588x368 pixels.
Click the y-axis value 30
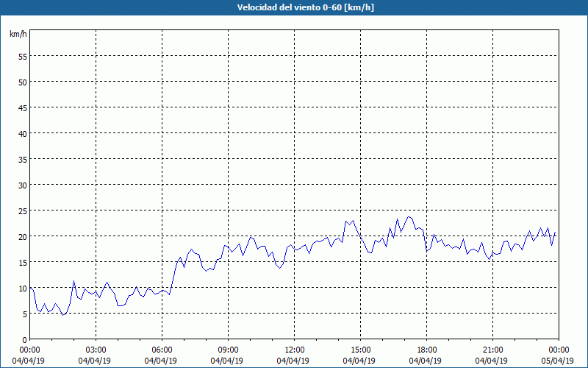(23, 185)
